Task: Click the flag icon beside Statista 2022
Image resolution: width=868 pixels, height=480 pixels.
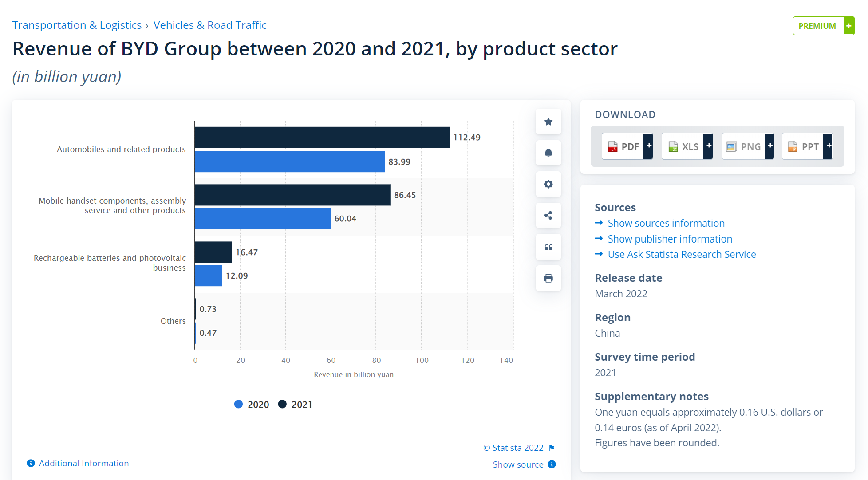Action: 552,448
